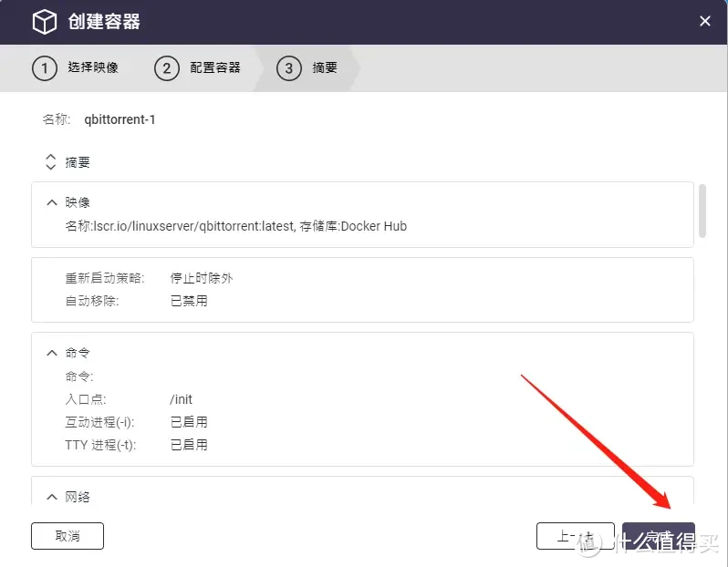The height and width of the screenshot is (567, 728).
Task: Collapse the 映像 section chevron
Action: point(51,202)
